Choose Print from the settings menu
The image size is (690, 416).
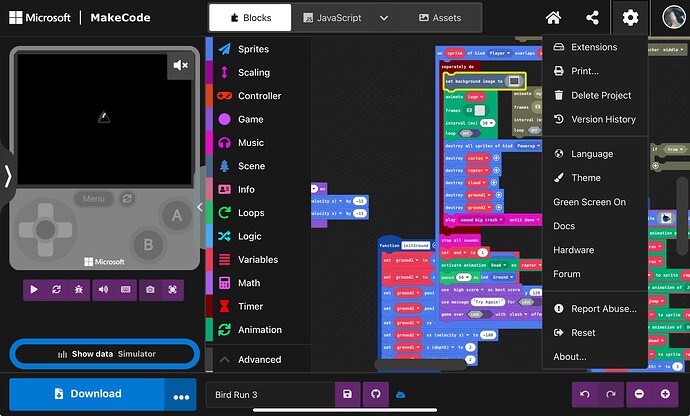click(595, 71)
